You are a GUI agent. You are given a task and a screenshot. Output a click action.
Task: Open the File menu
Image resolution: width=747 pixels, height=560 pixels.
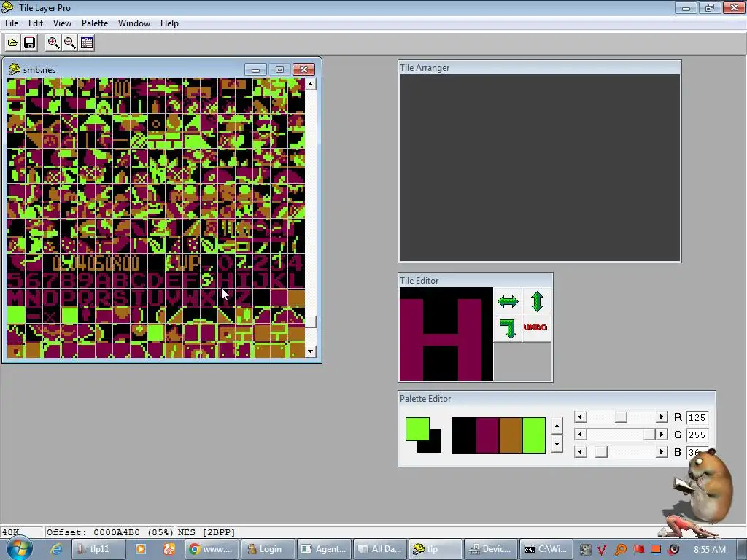12,23
